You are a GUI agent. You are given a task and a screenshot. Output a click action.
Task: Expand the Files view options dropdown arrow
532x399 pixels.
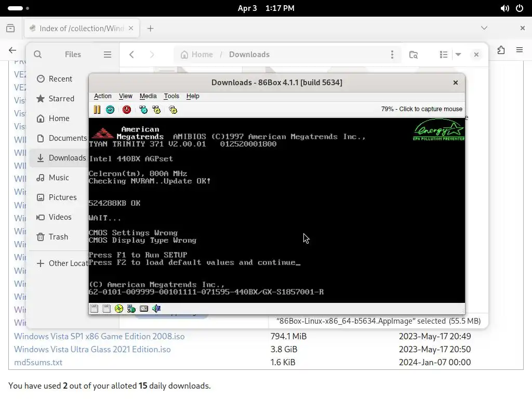point(458,54)
